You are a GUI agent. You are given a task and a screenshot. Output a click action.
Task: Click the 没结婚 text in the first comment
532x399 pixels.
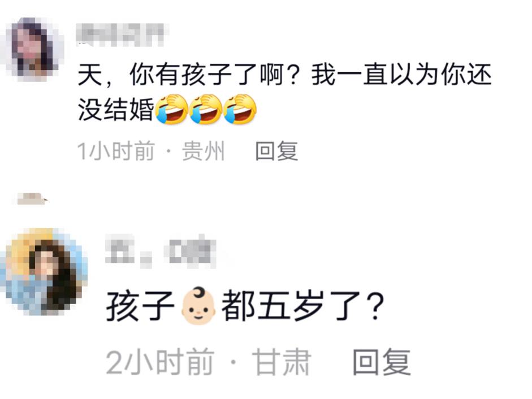pos(116,109)
